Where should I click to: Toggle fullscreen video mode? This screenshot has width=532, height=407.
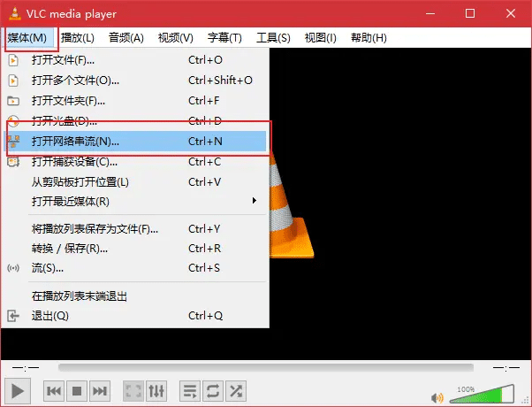(133, 391)
